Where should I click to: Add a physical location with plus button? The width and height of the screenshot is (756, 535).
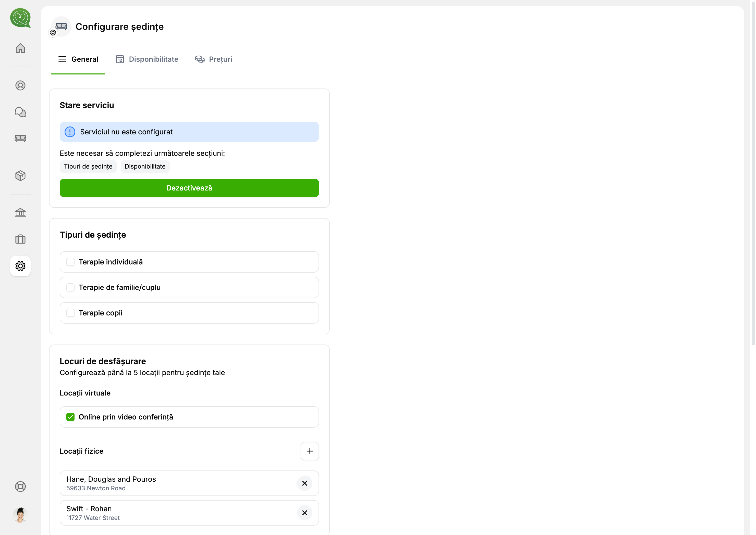tap(310, 451)
